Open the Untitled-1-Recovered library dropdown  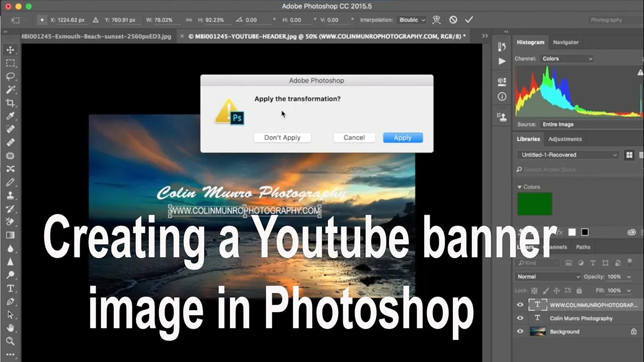(x=568, y=155)
